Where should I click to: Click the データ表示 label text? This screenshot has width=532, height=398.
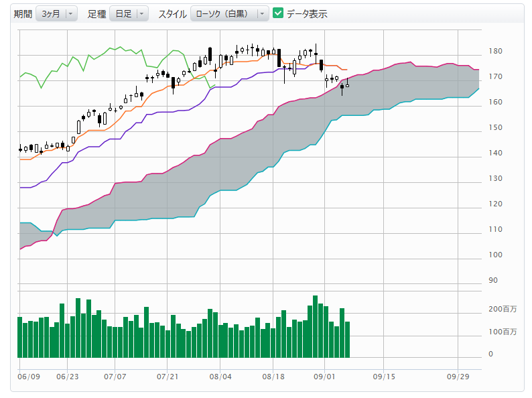point(307,14)
